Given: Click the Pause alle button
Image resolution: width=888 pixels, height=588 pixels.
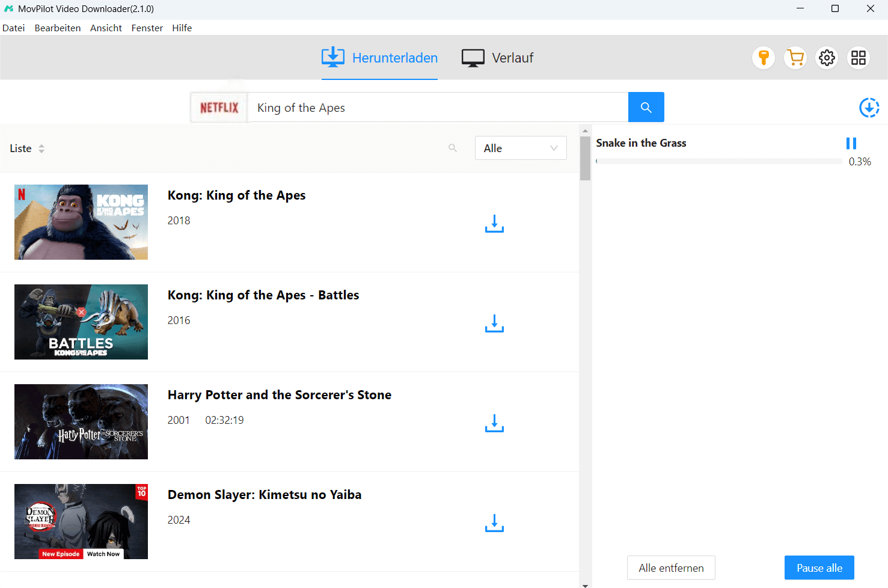Looking at the screenshot, I should point(819,568).
